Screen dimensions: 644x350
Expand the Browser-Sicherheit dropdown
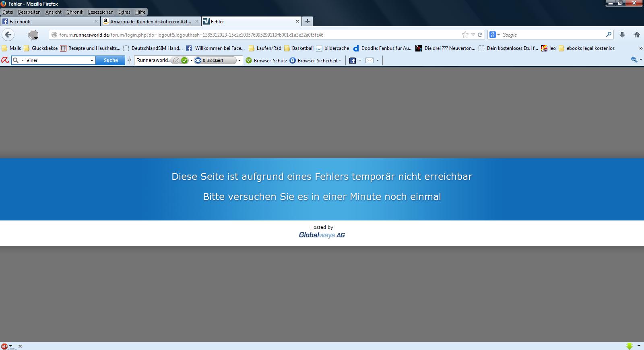(x=317, y=61)
